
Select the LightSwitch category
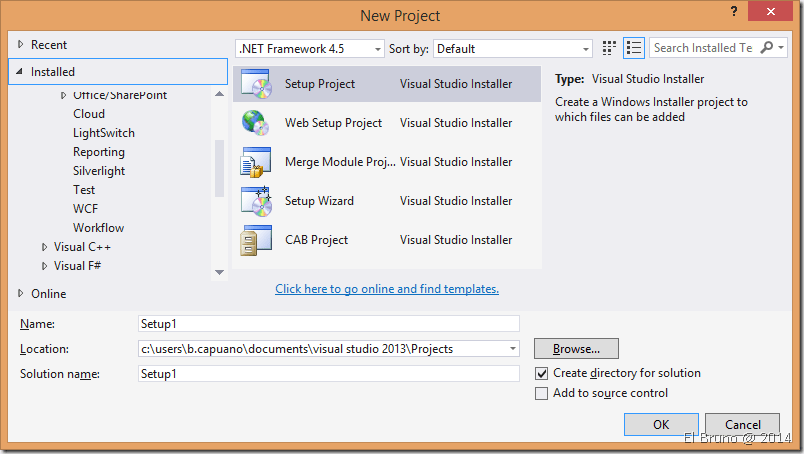click(x=104, y=133)
